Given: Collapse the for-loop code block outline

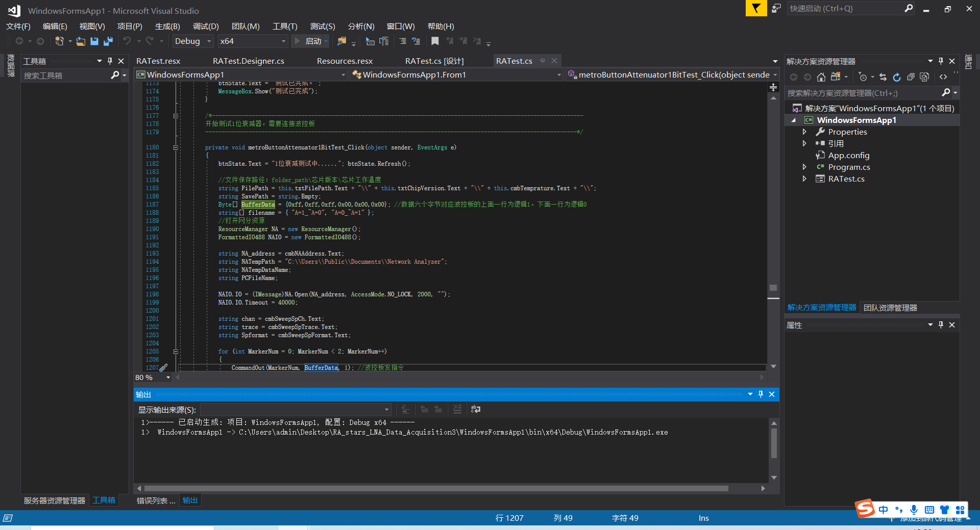Looking at the screenshot, I should (x=176, y=351).
